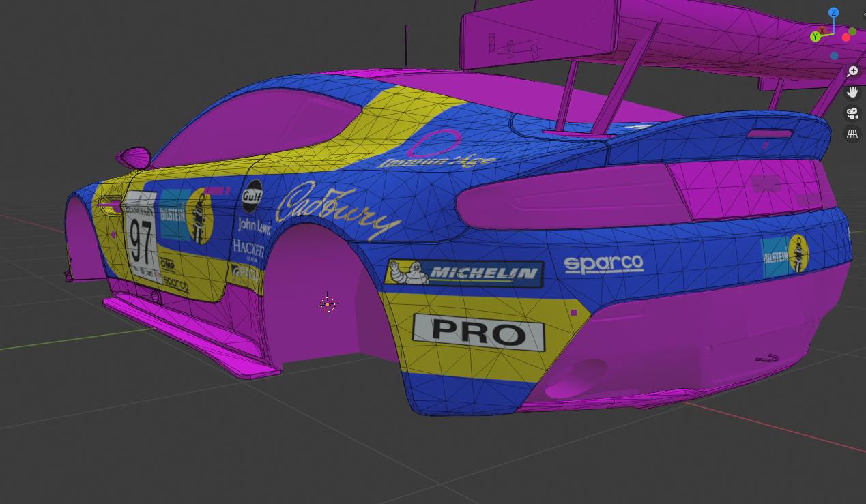The height and width of the screenshot is (504, 866).
Task: Click the hand pan view icon
Action: tap(852, 92)
